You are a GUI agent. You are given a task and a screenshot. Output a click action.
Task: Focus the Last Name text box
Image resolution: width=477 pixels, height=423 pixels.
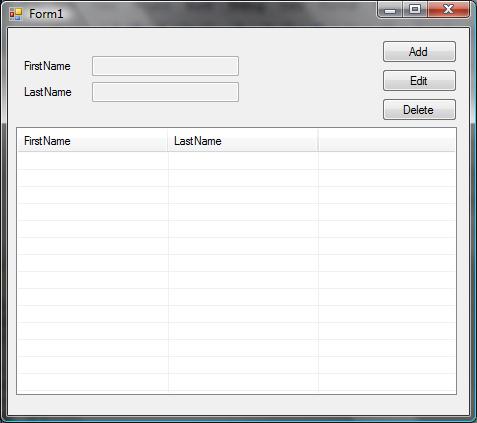click(x=165, y=92)
